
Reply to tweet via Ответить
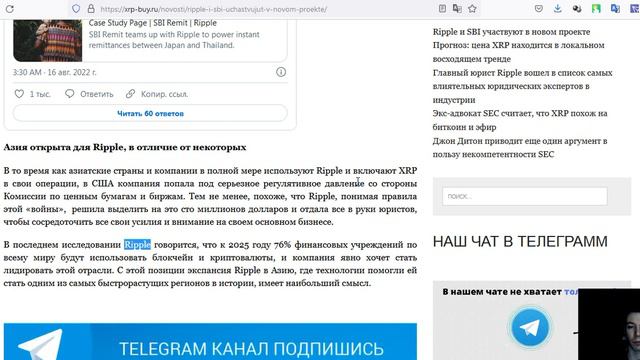tap(89, 94)
